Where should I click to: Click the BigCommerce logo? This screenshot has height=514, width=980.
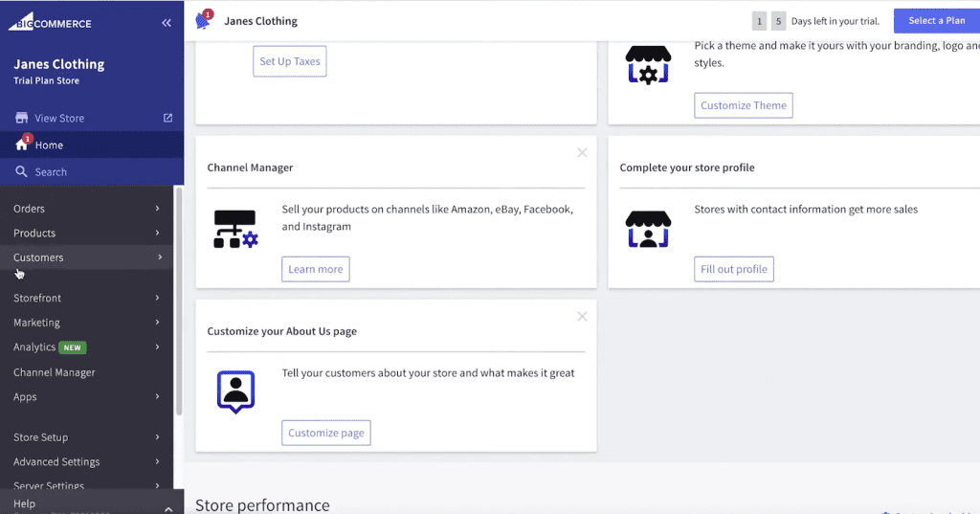pos(50,22)
